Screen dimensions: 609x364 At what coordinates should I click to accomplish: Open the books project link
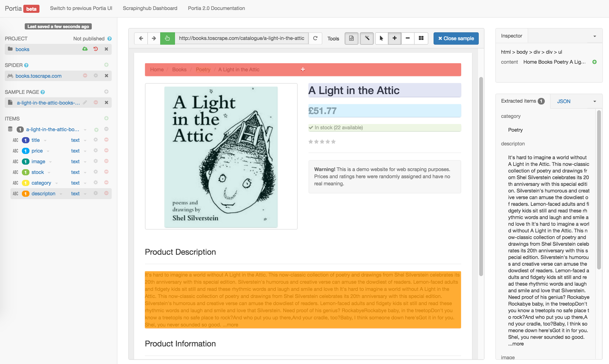22,49
